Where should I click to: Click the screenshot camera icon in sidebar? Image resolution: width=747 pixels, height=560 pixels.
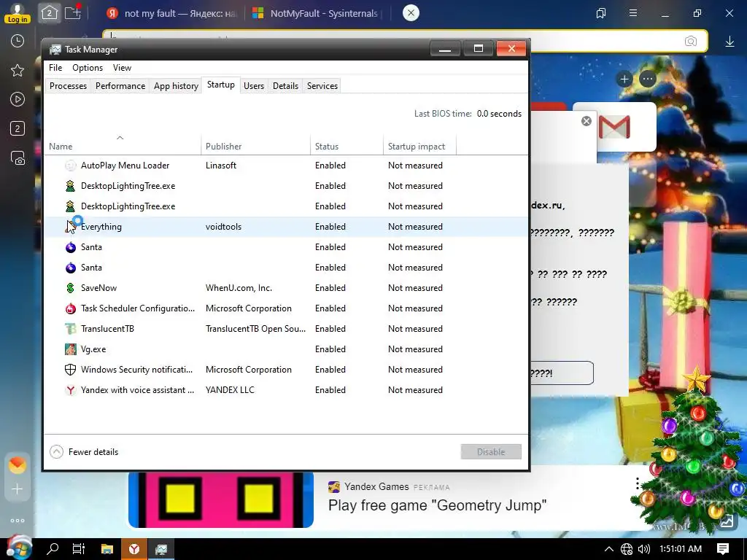[18, 158]
